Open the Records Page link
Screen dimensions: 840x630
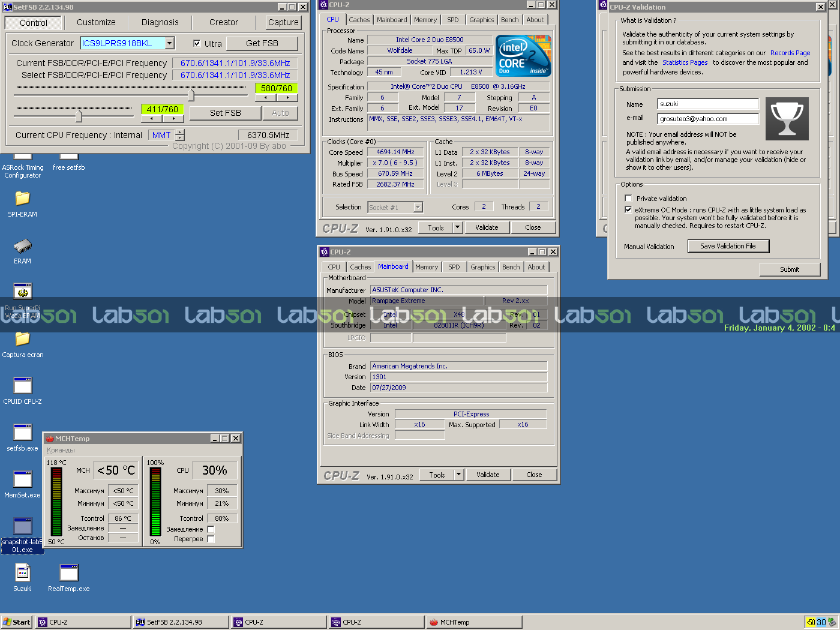pos(790,53)
